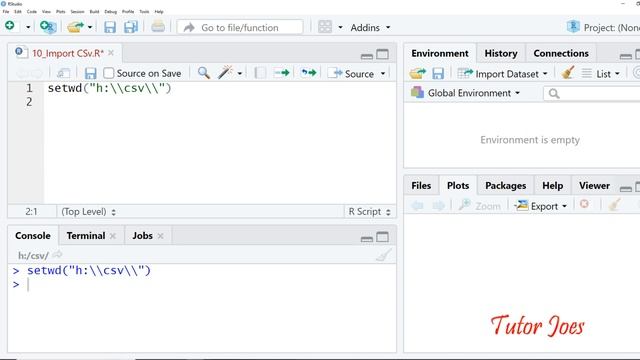The height and width of the screenshot is (360, 640).
Task: Open the Source options dropdown arrow
Action: (383, 74)
